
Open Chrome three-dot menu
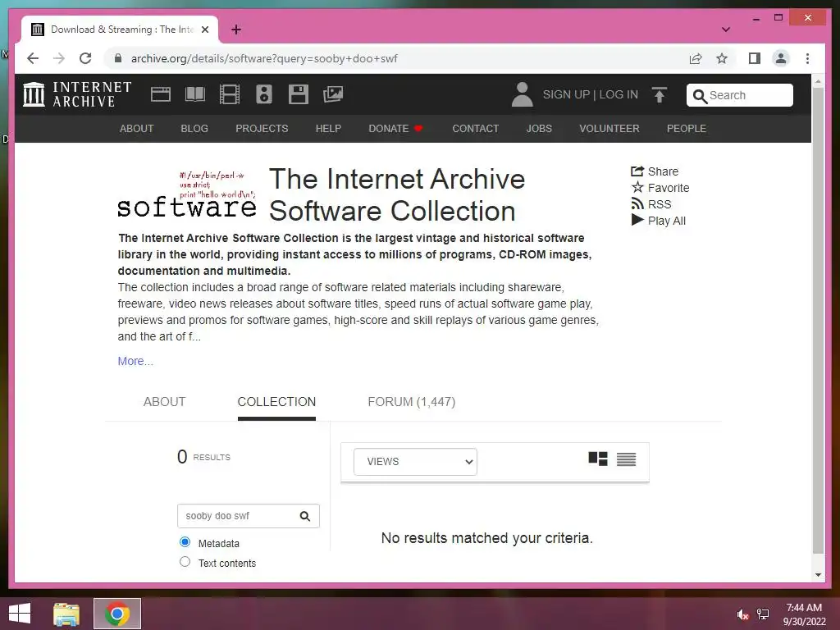click(x=807, y=58)
